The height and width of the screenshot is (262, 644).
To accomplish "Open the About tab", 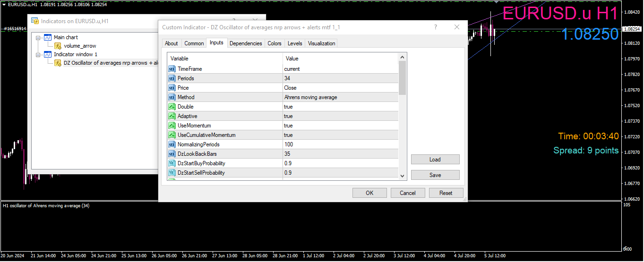I will 172,43.
